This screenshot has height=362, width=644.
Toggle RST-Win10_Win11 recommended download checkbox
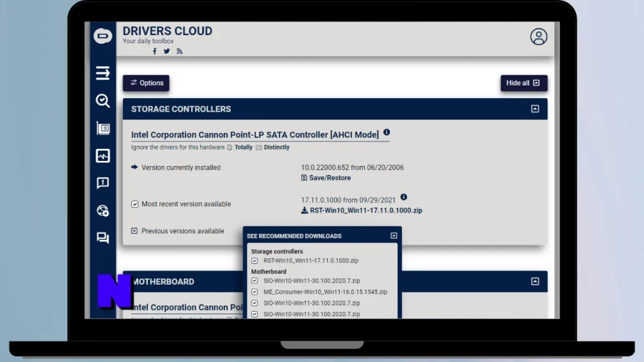(255, 261)
